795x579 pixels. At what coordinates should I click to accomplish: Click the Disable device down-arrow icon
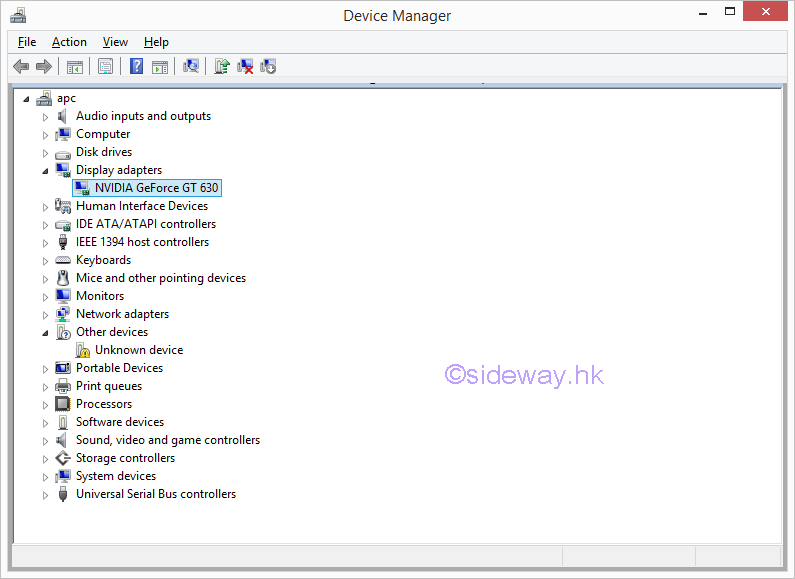click(268, 67)
